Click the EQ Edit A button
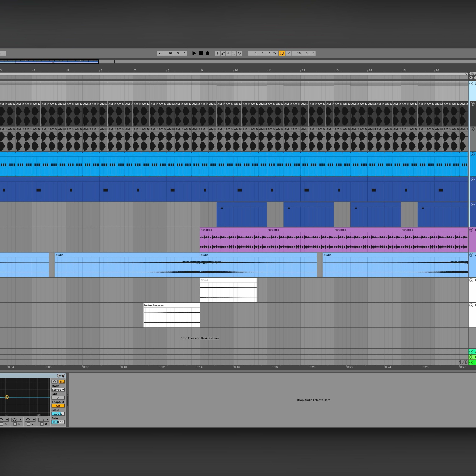 pyautogui.click(x=58, y=398)
